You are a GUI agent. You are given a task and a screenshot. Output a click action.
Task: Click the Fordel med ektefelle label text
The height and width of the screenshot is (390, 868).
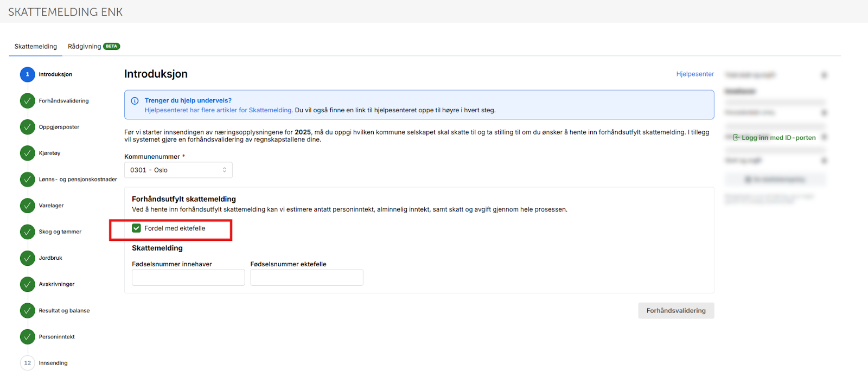point(175,228)
